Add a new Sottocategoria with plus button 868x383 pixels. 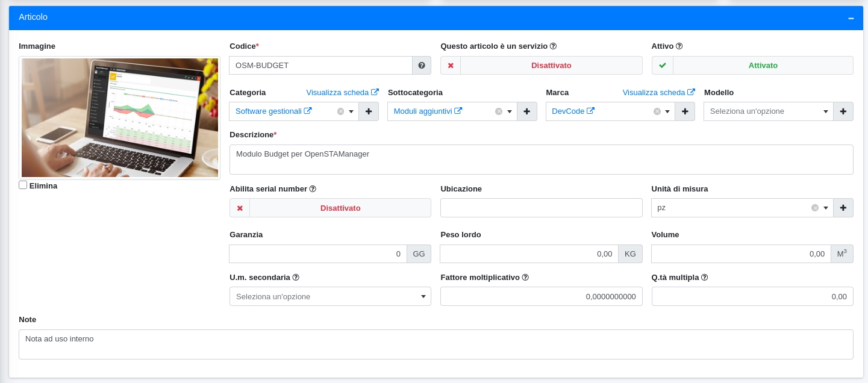tap(527, 111)
